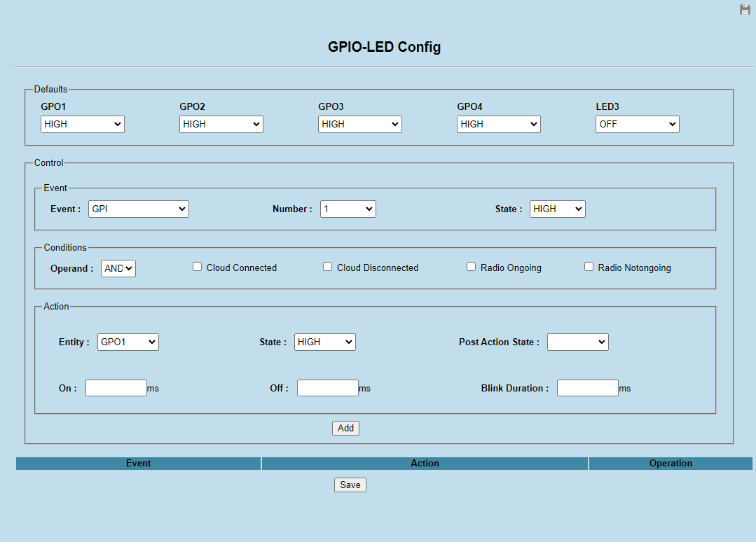
Task: Enable the Cloud Connected condition
Action: tap(197, 266)
